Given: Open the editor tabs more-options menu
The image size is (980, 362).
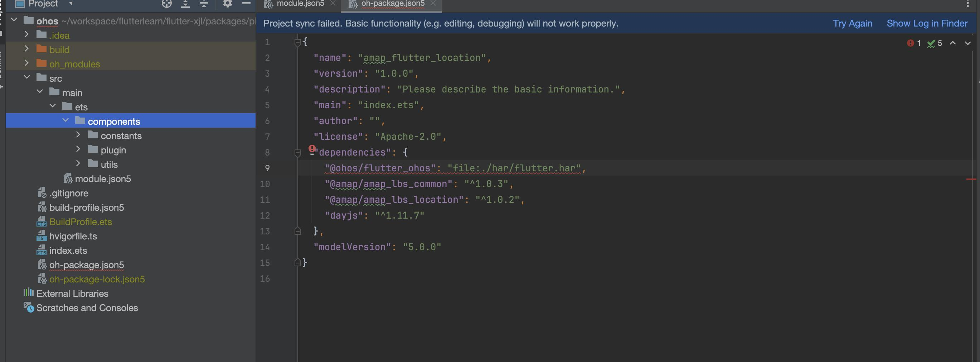Looking at the screenshot, I should pos(968,4).
